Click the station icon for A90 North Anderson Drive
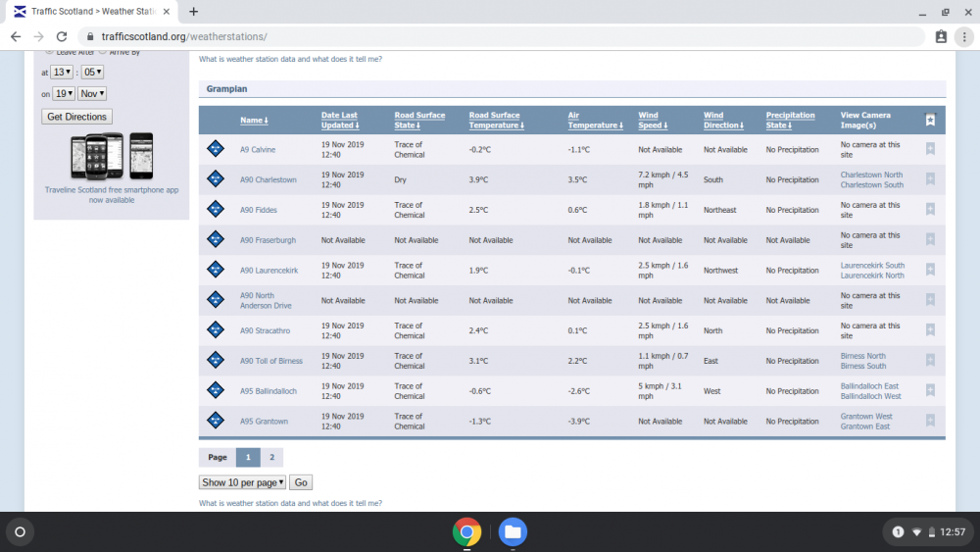 coord(216,299)
